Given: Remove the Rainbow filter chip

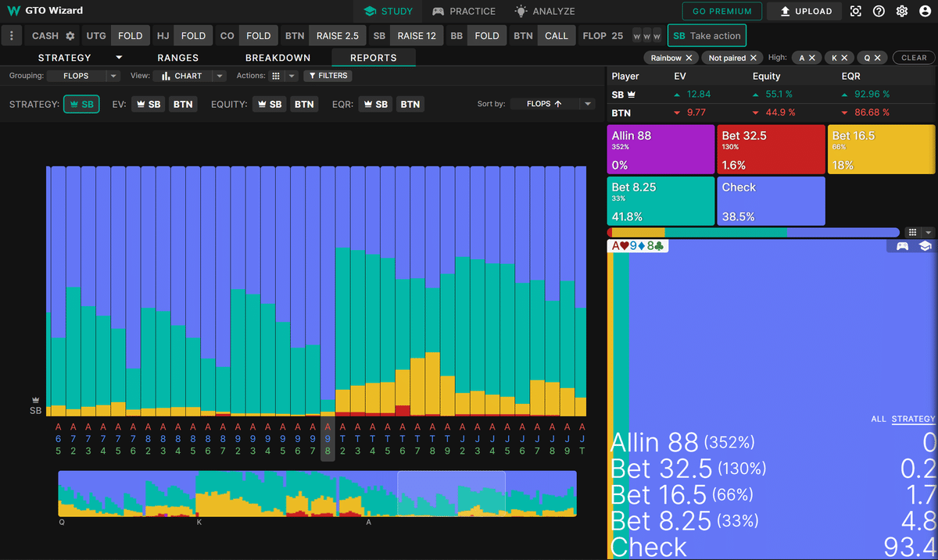Looking at the screenshot, I should [x=689, y=58].
